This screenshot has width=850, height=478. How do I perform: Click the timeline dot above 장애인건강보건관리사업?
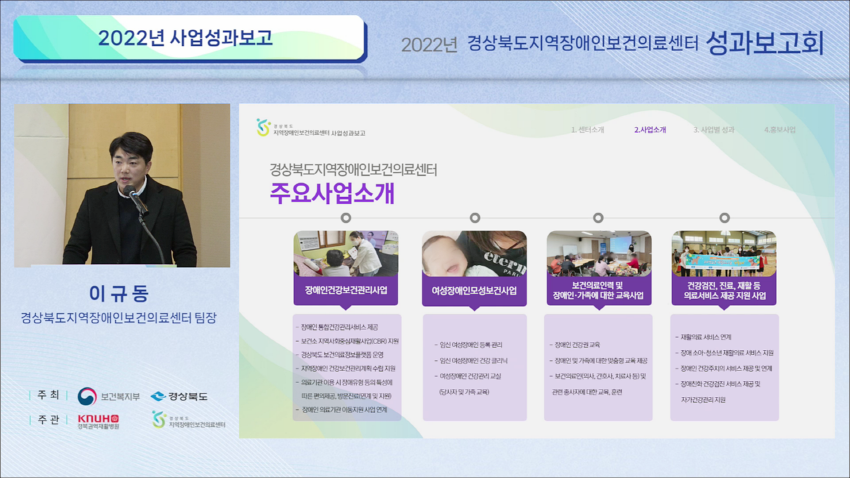346,218
